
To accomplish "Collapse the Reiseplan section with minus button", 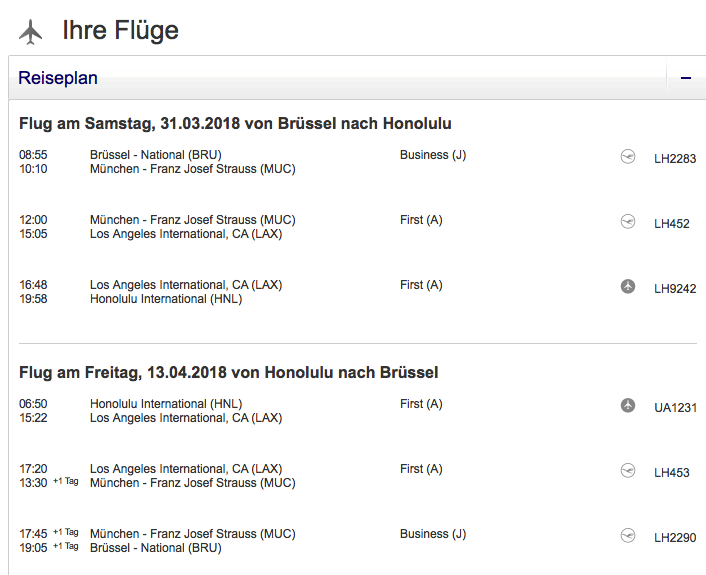I will [x=686, y=78].
